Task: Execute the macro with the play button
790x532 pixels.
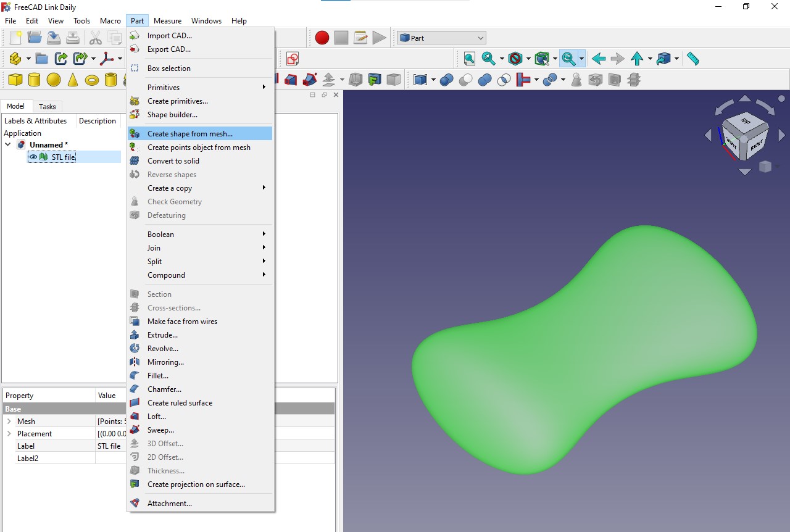Action: [379, 37]
